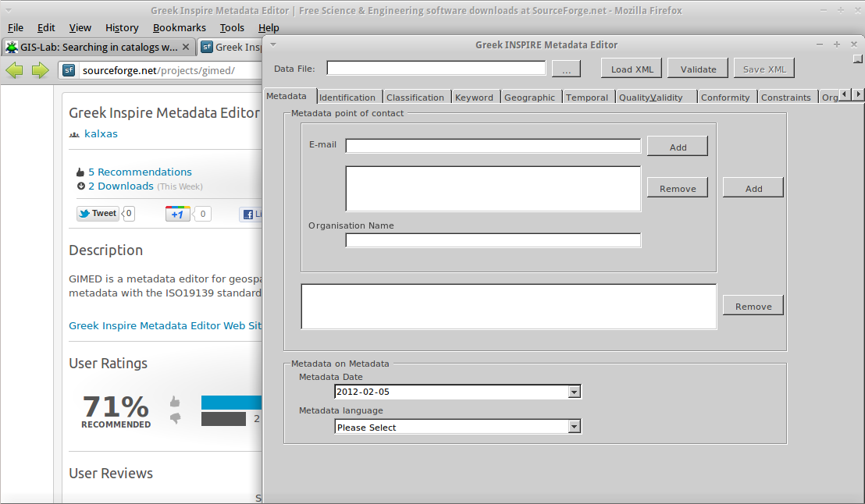Click the Validate button
This screenshot has width=865, height=504.
(698, 69)
